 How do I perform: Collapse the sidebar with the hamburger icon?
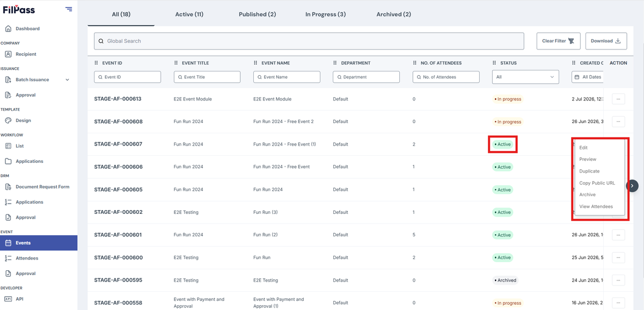(69, 9)
